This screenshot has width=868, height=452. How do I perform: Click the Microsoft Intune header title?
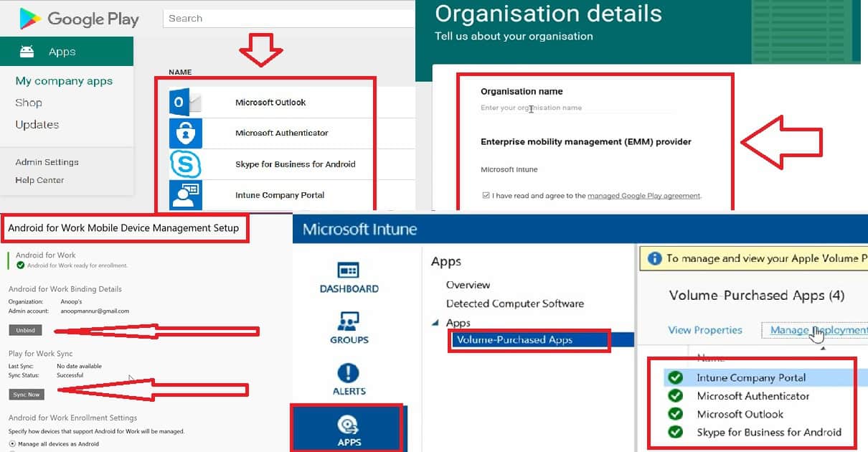click(359, 230)
